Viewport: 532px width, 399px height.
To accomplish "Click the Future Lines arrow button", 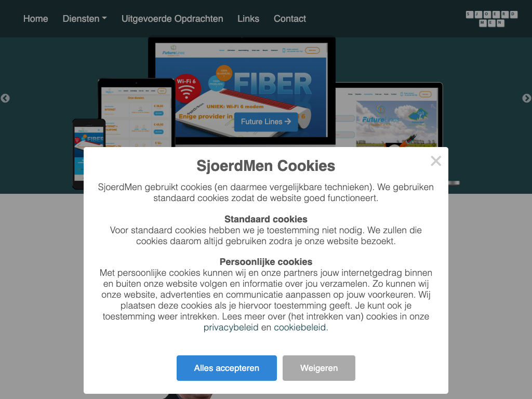I will coord(266,122).
